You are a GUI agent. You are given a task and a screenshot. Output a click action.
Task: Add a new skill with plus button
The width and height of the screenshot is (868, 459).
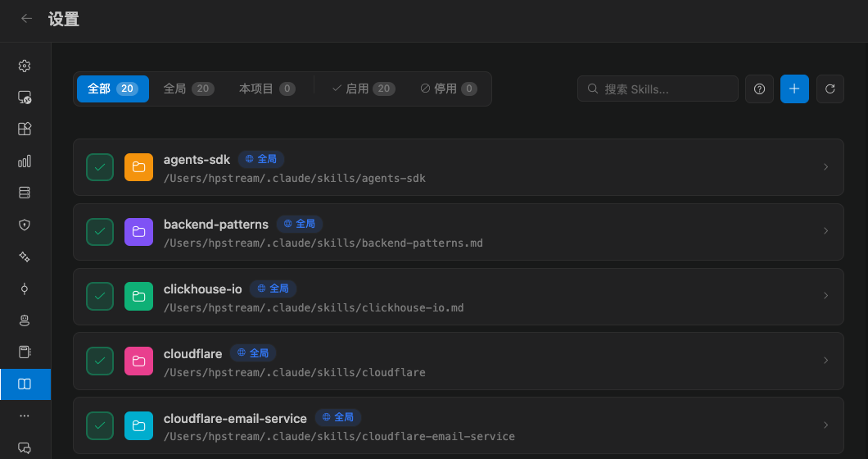tap(794, 89)
